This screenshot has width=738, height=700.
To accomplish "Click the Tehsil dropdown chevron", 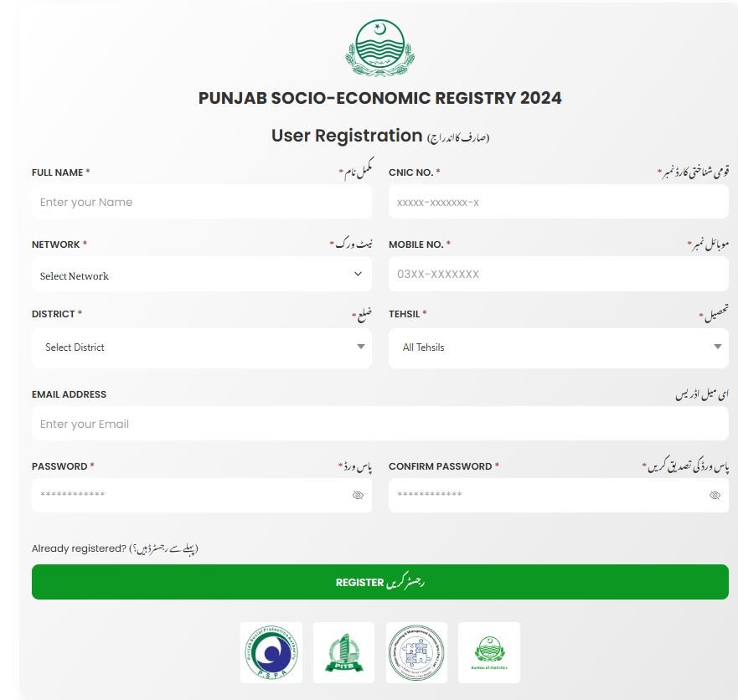I will click(x=717, y=347).
